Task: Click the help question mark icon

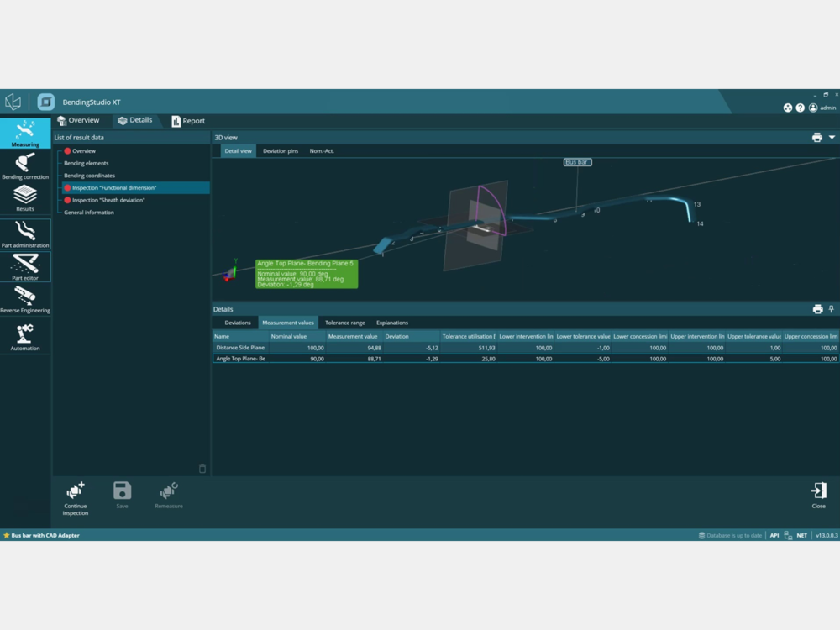Action: [x=800, y=108]
